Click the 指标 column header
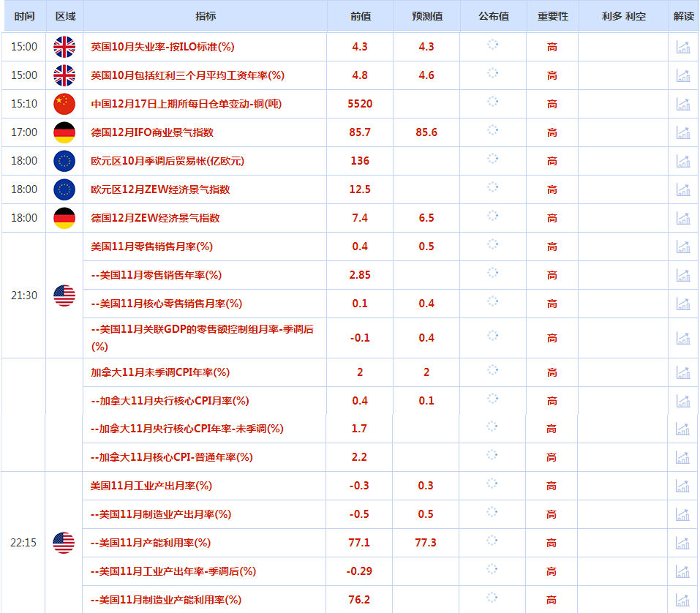Image resolution: width=700 pixels, height=613 pixels. click(206, 16)
